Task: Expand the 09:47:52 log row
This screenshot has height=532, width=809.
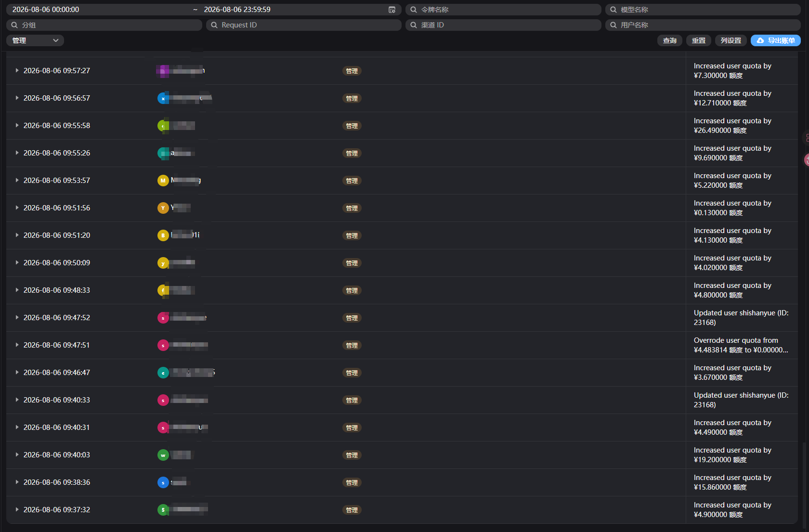Action: [x=17, y=317]
